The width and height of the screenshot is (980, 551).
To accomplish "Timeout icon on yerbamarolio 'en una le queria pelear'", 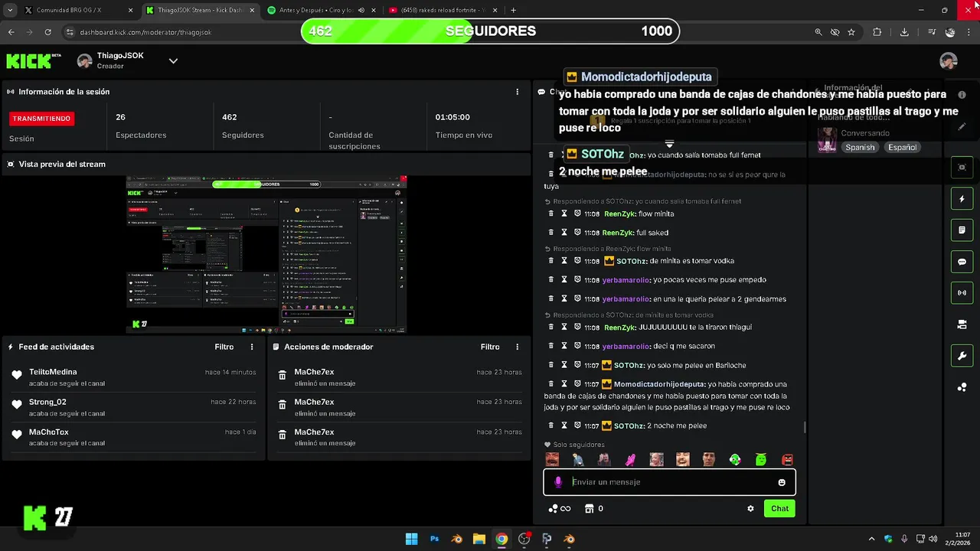I will click(x=564, y=299).
